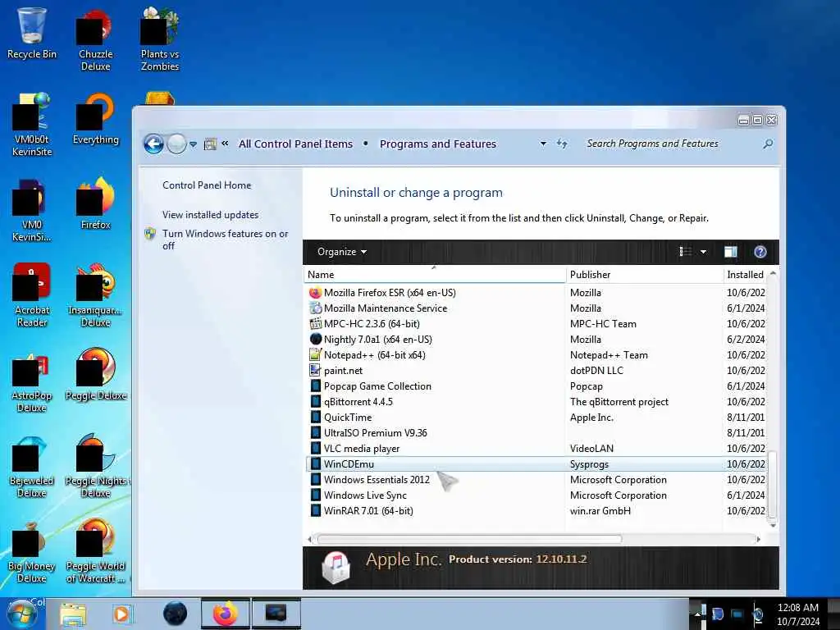Select Mozilla Maintenance Service row

(536, 308)
